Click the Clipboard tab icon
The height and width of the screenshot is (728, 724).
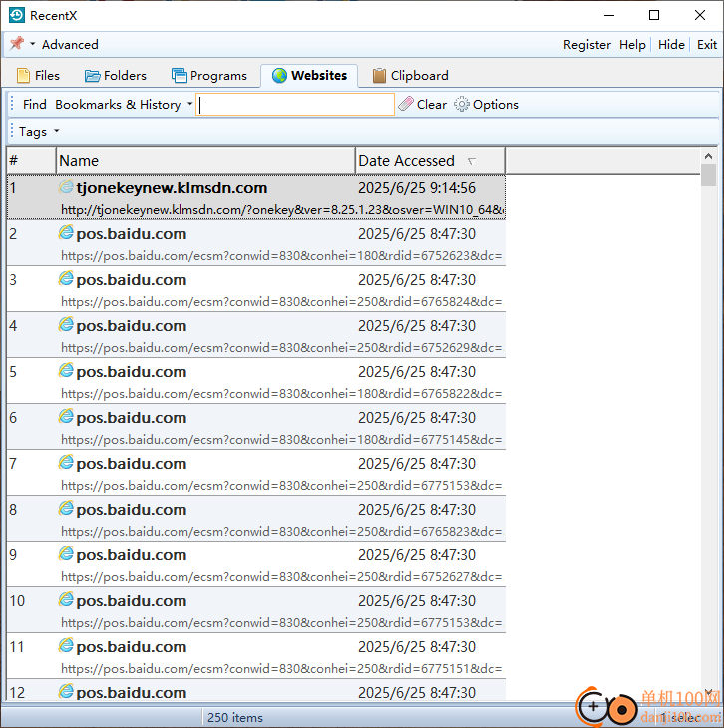click(x=379, y=75)
